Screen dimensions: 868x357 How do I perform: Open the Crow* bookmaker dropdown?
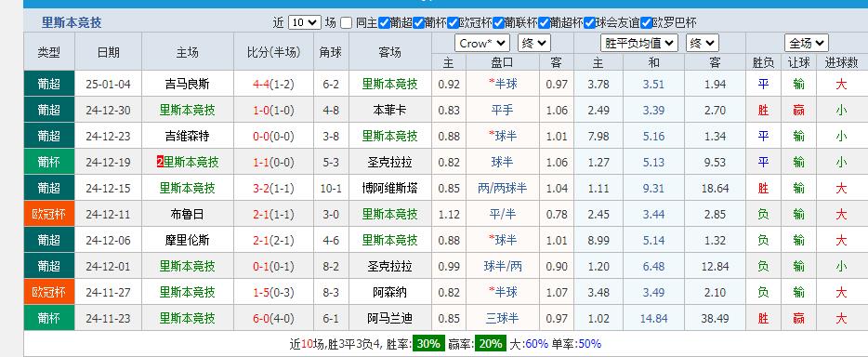coord(482,43)
